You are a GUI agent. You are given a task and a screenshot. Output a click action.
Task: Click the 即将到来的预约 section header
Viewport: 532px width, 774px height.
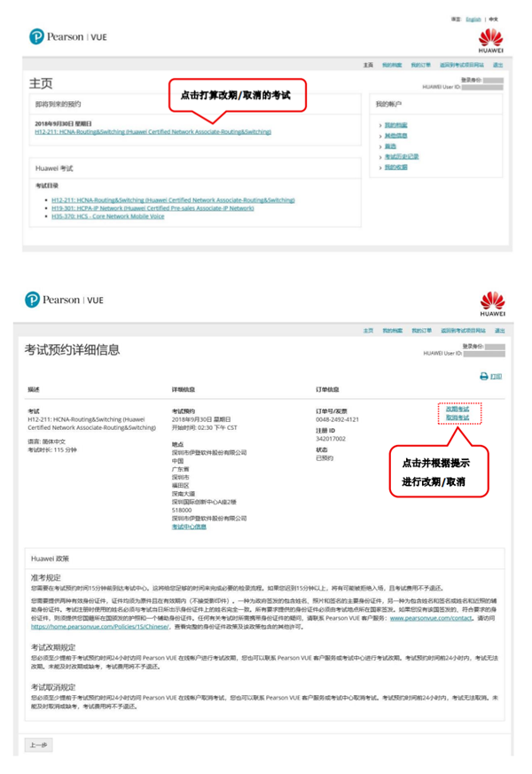point(58,104)
